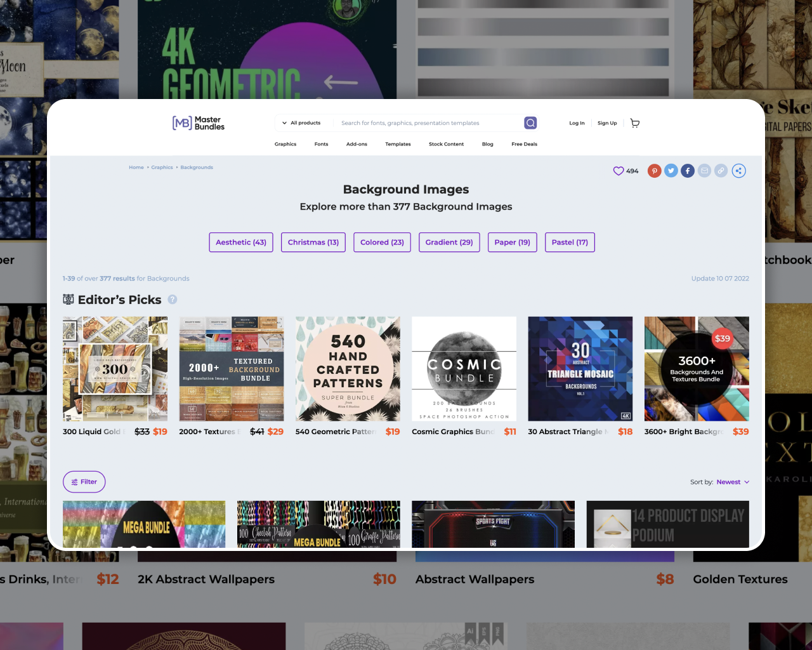This screenshot has width=812, height=650.
Task: Open the 14 Product Display Podium thumbnail
Action: click(x=667, y=524)
